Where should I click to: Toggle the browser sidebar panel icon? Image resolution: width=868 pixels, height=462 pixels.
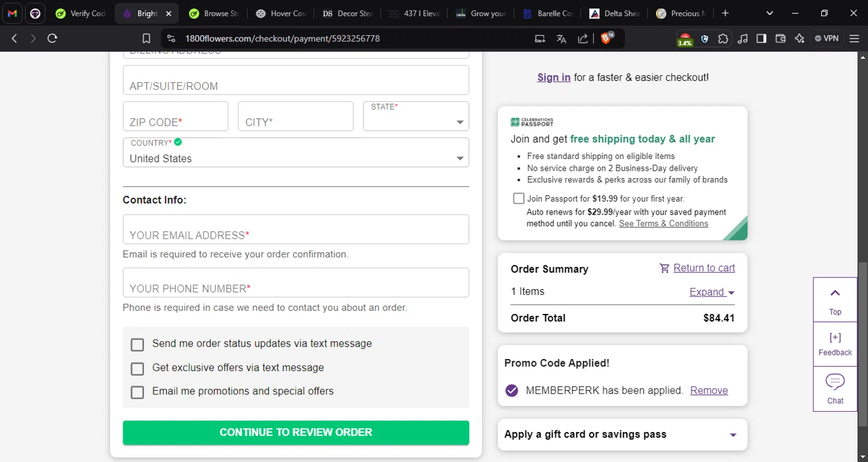click(762, 38)
